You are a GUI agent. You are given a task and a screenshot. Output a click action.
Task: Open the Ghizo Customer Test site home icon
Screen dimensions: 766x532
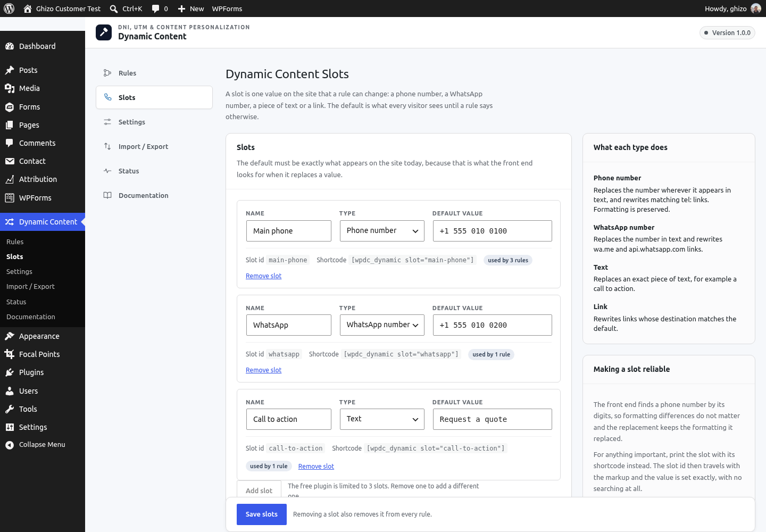point(28,9)
